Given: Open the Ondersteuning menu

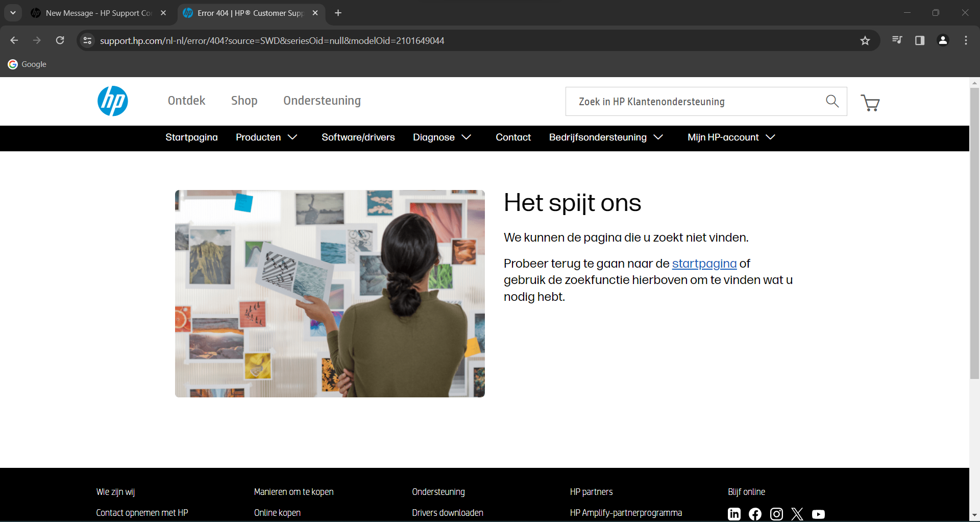Looking at the screenshot, I should pos(322,101).
